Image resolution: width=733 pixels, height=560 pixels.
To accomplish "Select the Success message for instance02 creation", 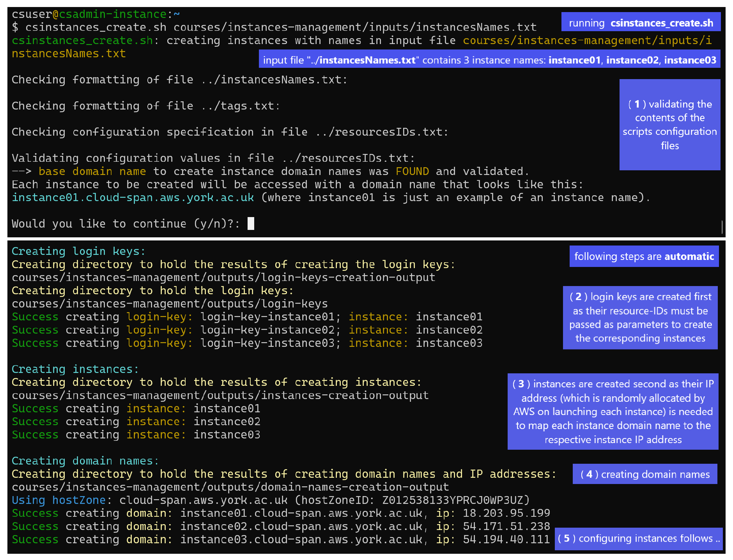I will coord(136,421).
